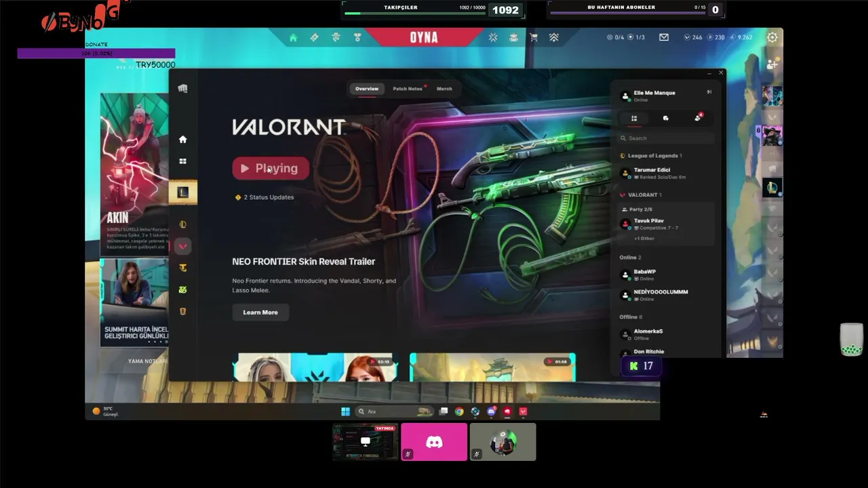Open the second VALORANT top-bar icon beside home
This screenshot has height=488, width=868.
(314, 38)
